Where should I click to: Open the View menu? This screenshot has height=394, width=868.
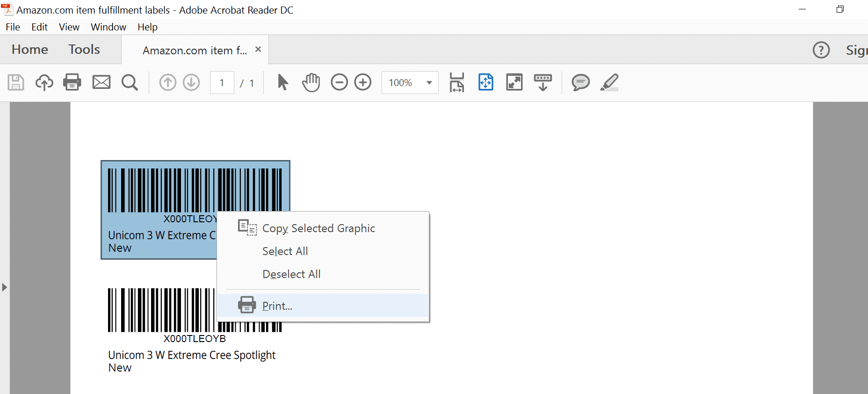point(69,27)
